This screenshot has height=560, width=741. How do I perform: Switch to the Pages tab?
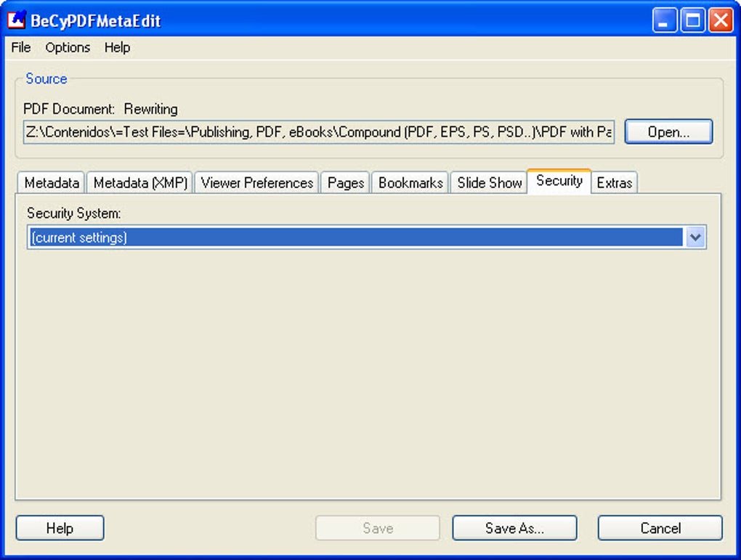click(x=346, y=182)
